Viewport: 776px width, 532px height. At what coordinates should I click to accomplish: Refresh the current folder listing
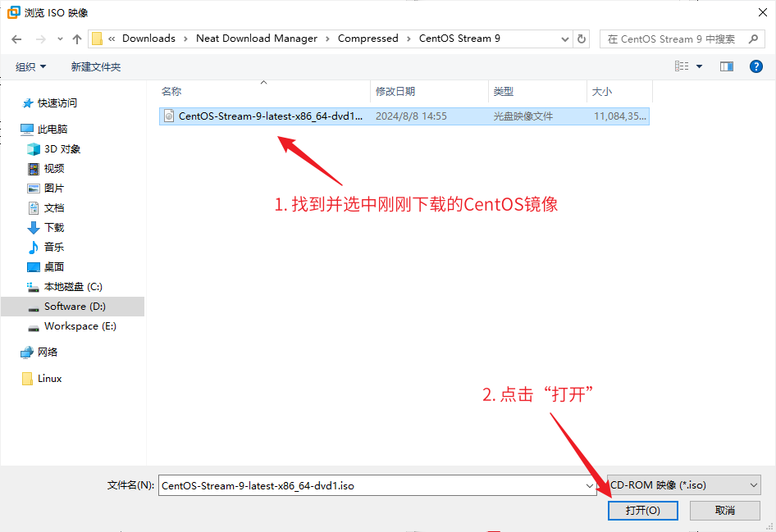[x=582, y=39]
